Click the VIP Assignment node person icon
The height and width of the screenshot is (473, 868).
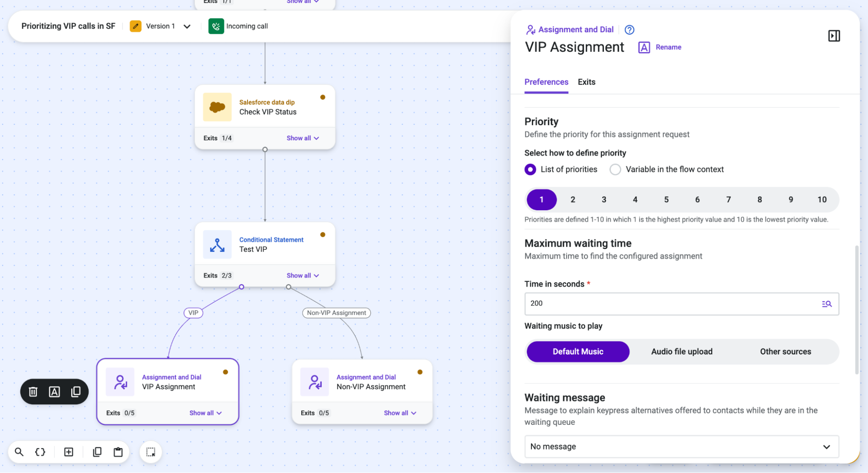click(x=120, y=382)
